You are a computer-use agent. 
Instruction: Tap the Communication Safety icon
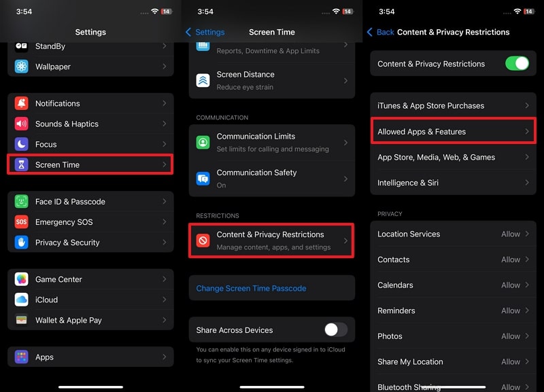tap(203, 179)
